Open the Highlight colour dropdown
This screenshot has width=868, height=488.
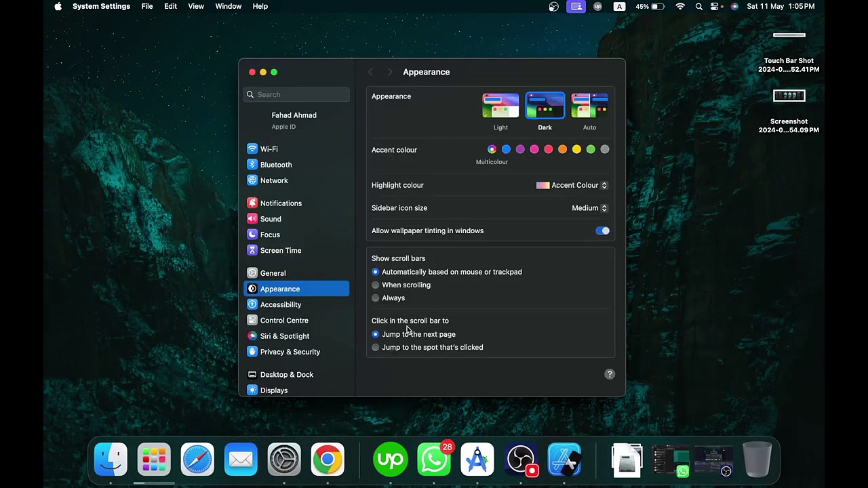tap(573, 185)
